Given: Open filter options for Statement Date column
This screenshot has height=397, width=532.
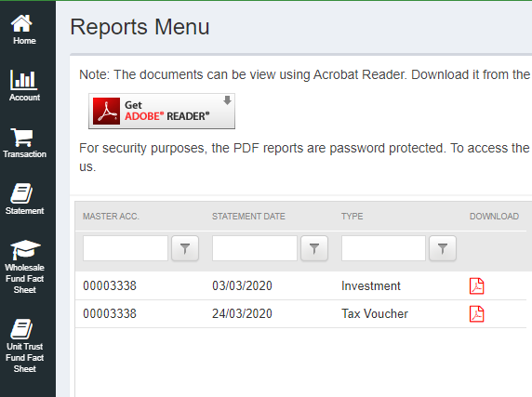Looking at the screenshot, I should tap(314, 249).
